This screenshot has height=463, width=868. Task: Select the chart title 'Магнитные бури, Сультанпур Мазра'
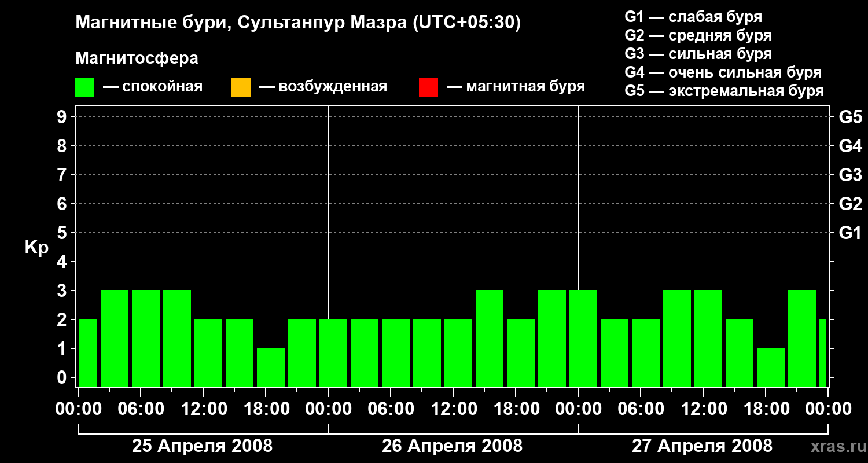pos(240,23)
